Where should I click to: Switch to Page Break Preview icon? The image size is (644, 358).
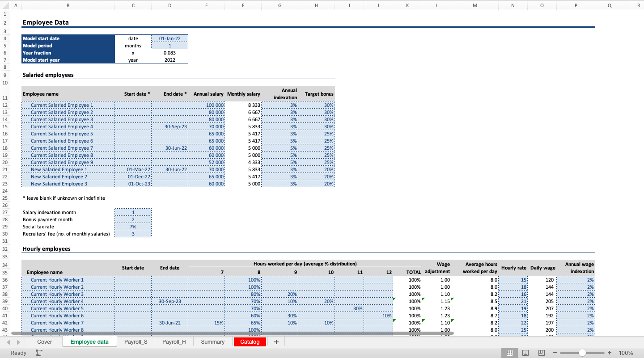(x=541, y=353)
